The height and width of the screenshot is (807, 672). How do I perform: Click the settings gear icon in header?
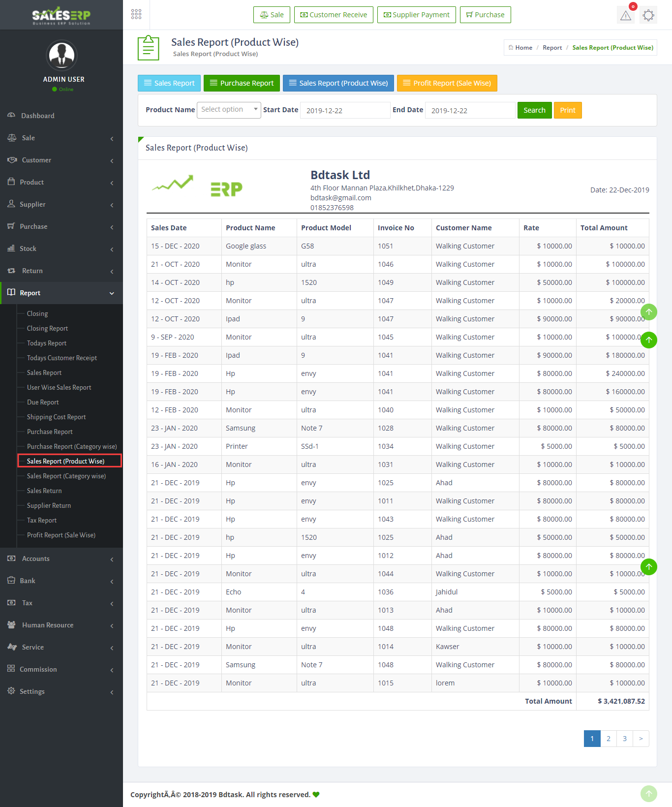pos(648,15)
